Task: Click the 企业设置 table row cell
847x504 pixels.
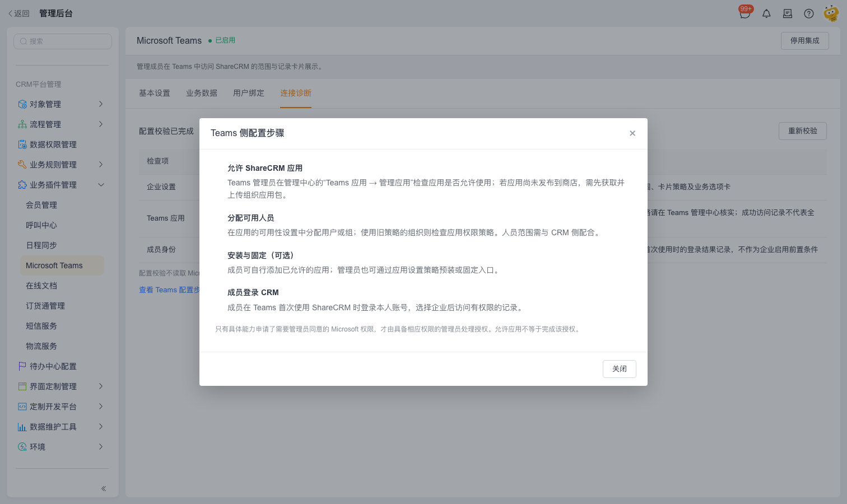Action: point(161,187)
